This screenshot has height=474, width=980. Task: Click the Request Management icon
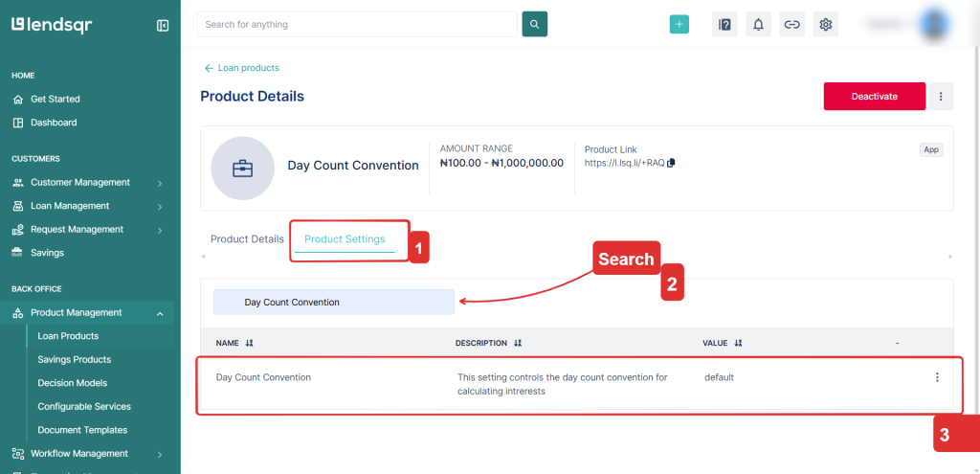pos(18,230)
